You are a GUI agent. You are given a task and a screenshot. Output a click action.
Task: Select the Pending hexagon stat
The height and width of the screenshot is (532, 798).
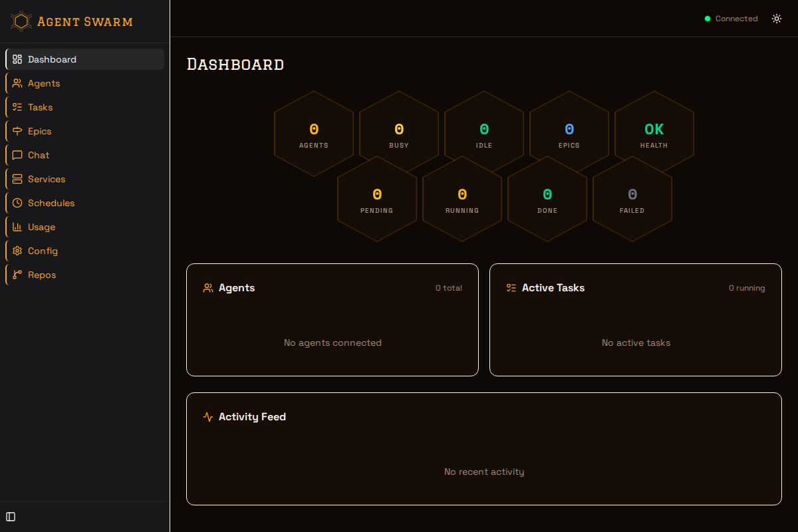tap(376, 198)
